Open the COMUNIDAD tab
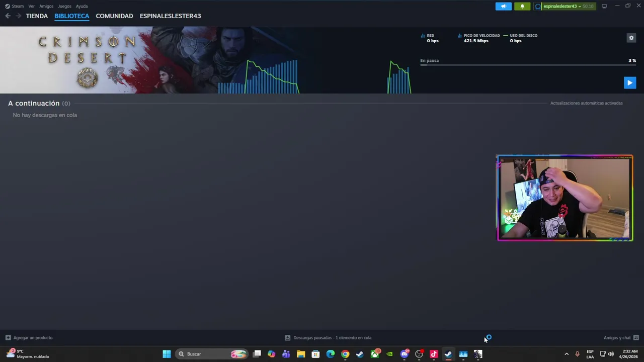This screenshot has width=644, height=362. (x=114, y=16)
